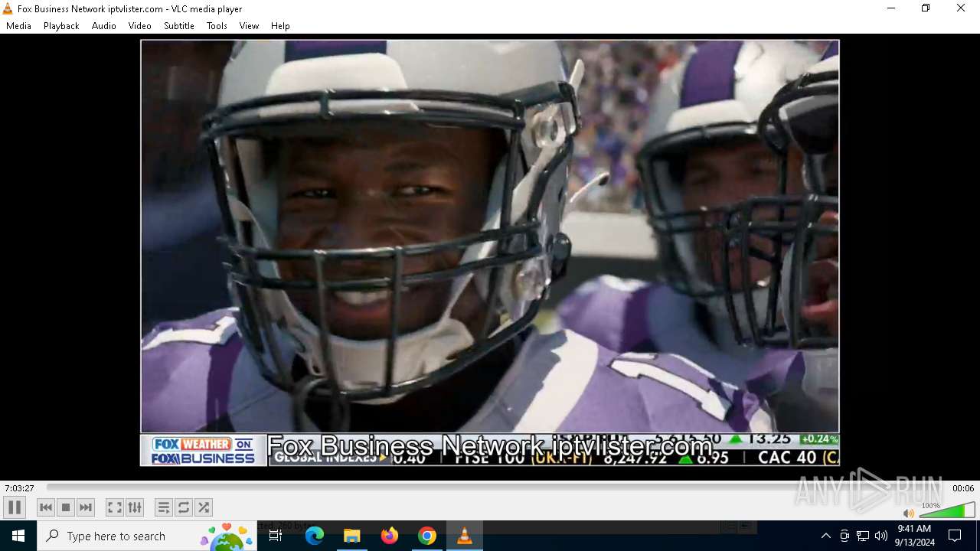The width and height of the screenshot is (980, 551).
Task: Mute audio with the speaker icon
Action: coord(908,514)
